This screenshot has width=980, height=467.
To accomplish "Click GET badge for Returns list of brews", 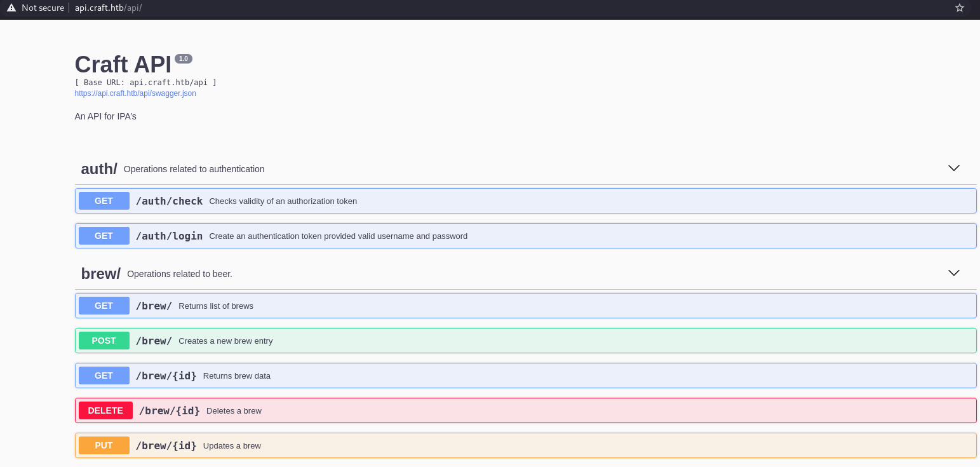I will click(104, 306).
